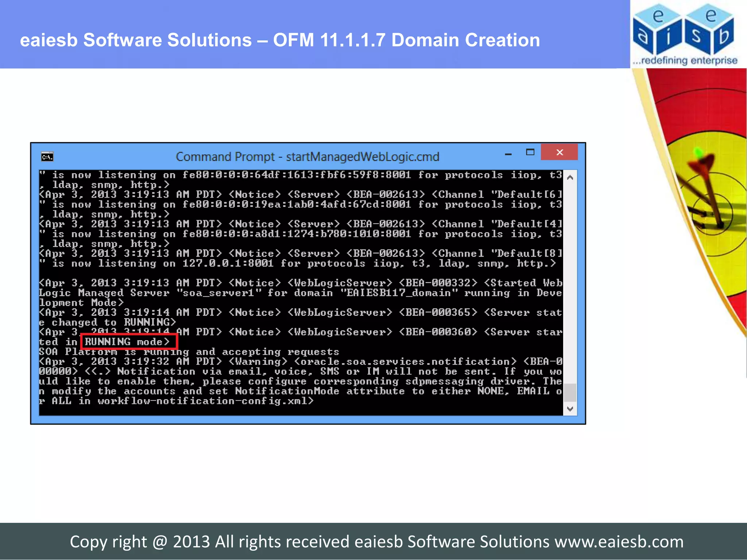Click the eaiesb logo in header
Viewport: 747px width, 560px height.
pyautogui.click(x=685, y=35)
